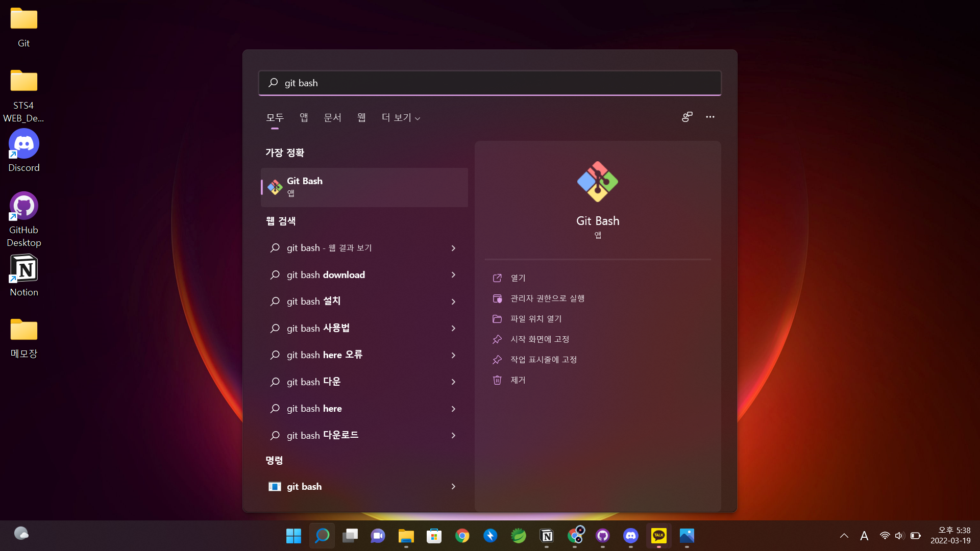Image resolution: width=980 pixels, height=551 pixels.
Task: Expand the 더 보기 filter dropdown
Action: (401, 118)
